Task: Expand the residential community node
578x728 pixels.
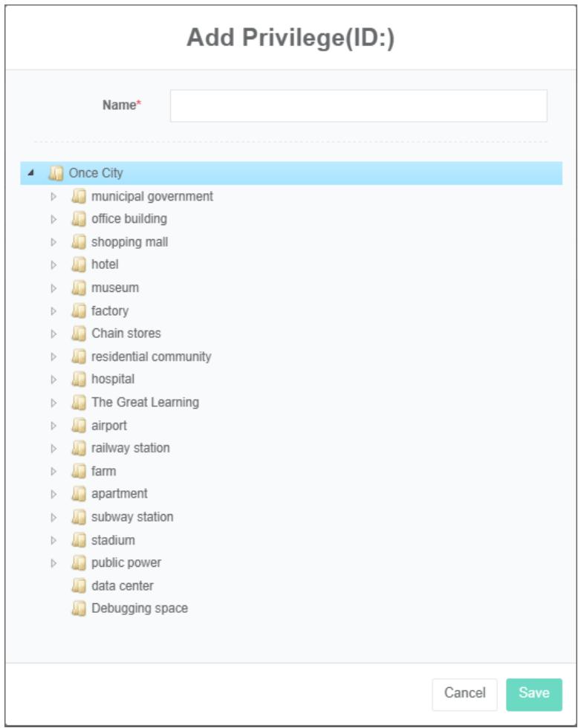Action: point(53,357)
